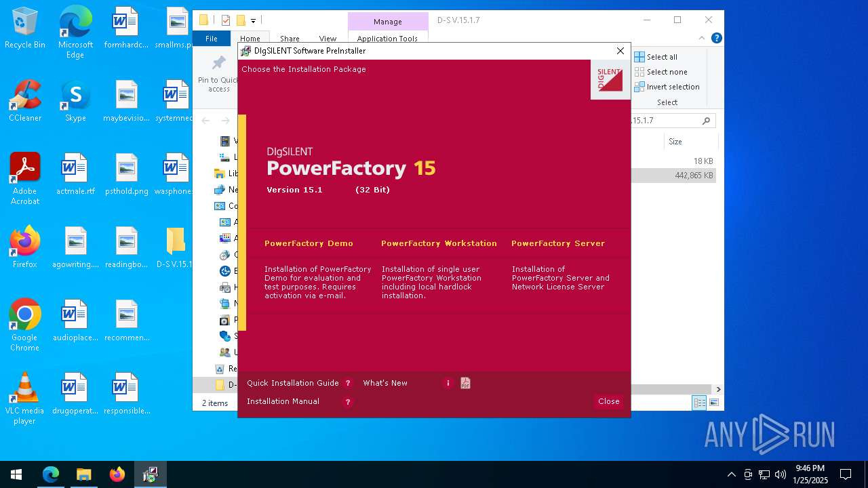This screenshot has width=868, height=488.
Task: Open the Quick Installation Guide link
Action: coord(292,383)
